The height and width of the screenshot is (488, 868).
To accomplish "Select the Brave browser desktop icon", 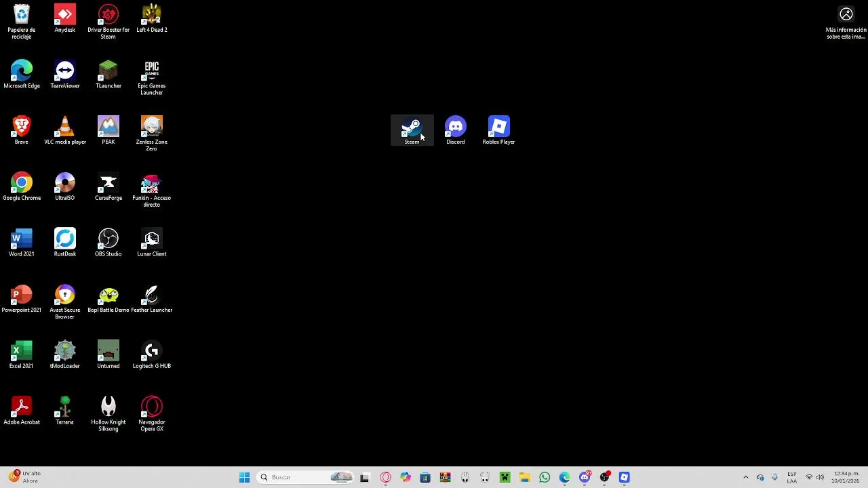I will (22, 130).
